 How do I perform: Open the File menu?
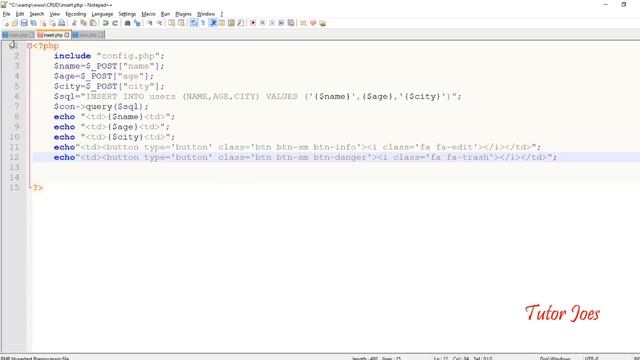pos(7,14)
